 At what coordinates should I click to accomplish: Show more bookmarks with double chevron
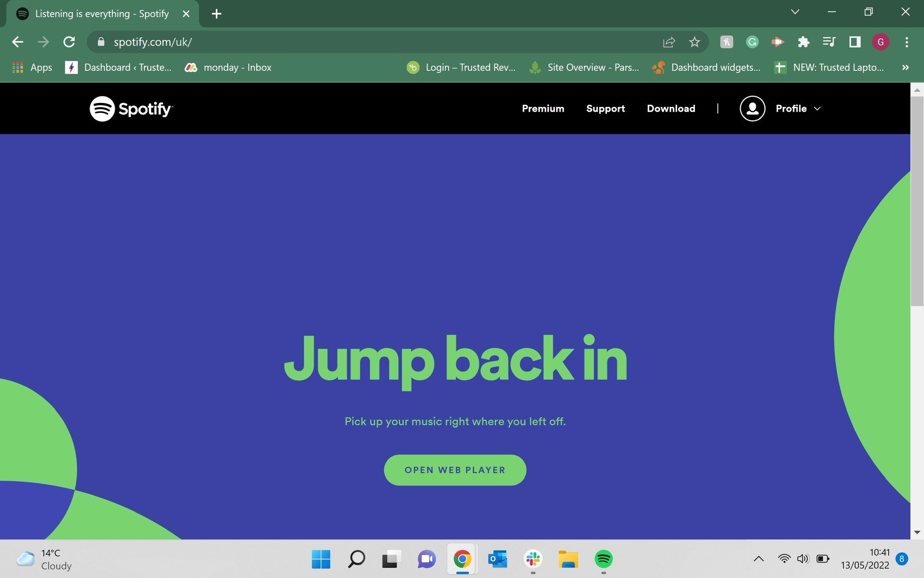[905, 67]
